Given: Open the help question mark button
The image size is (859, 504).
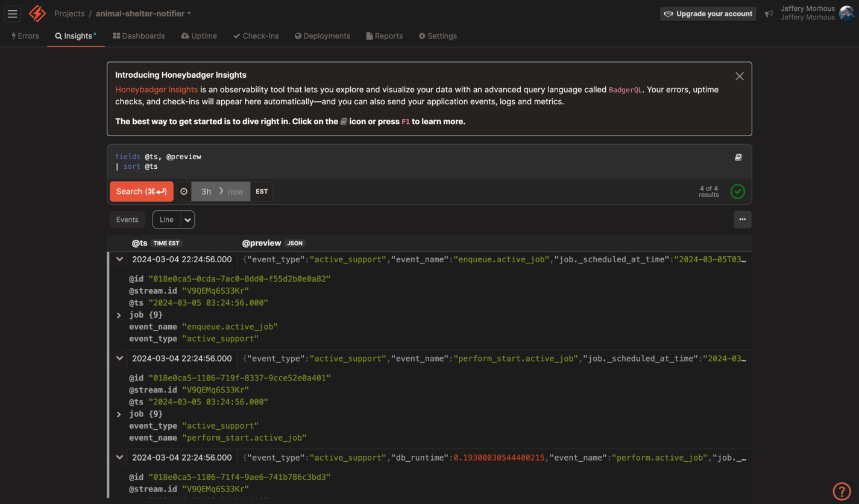Looking at the screenshot, I should pyautogui.click(x=842, y=491).
